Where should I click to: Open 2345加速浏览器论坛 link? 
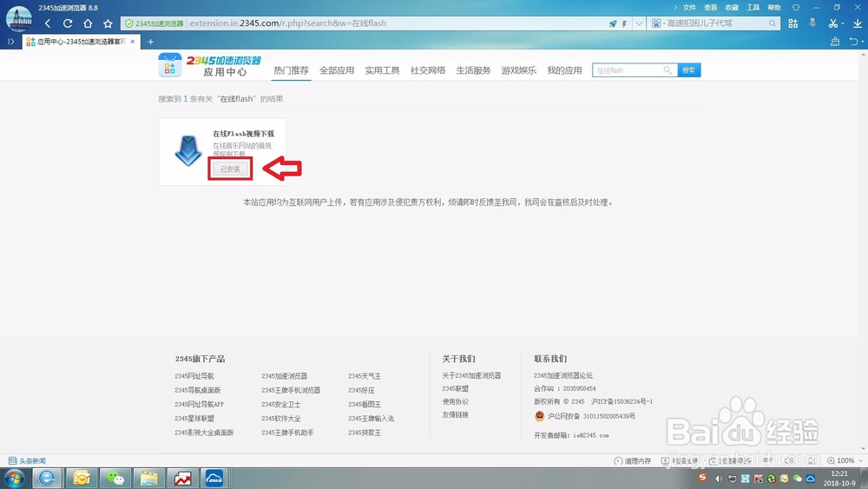pos(563,375)
